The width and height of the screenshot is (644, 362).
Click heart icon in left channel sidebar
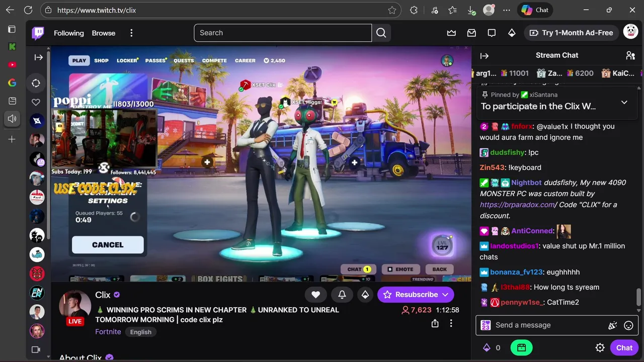point(36,102)
